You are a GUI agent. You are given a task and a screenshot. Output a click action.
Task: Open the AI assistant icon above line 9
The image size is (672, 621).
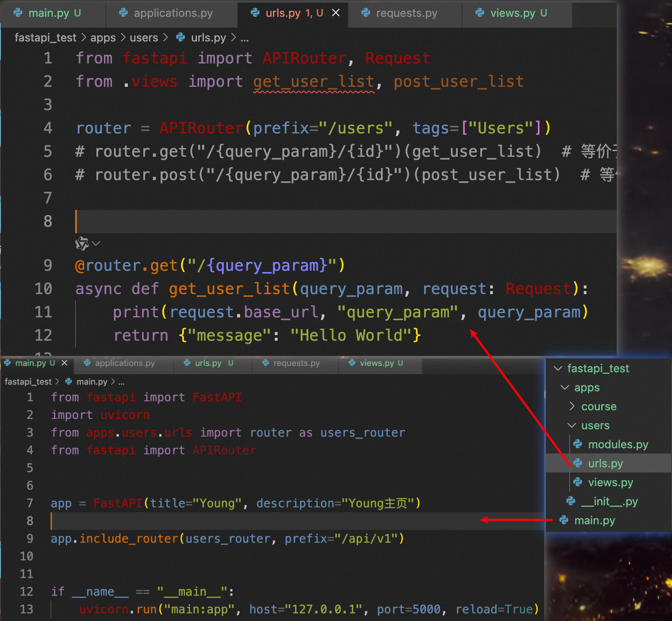coord(82,244)
